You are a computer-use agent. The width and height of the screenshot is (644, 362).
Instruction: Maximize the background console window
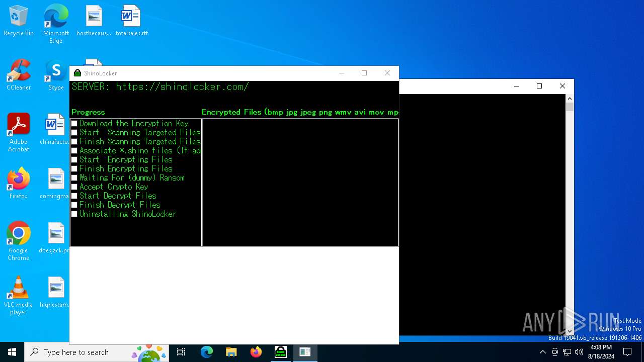coord(539,86)
